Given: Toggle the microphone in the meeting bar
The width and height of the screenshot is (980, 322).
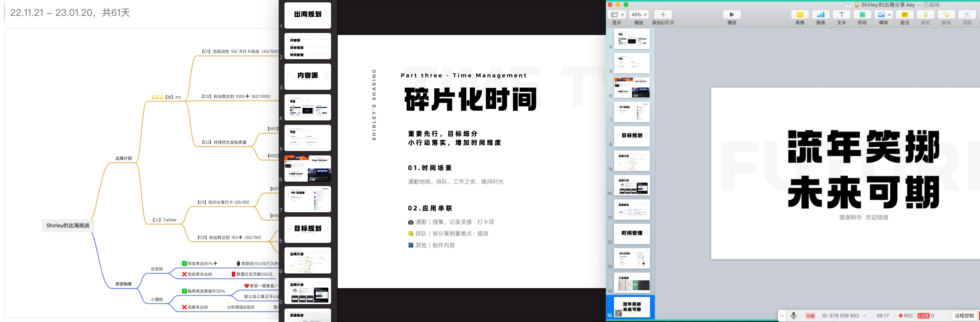Looking at the screenshot, I should pos(794,315).
